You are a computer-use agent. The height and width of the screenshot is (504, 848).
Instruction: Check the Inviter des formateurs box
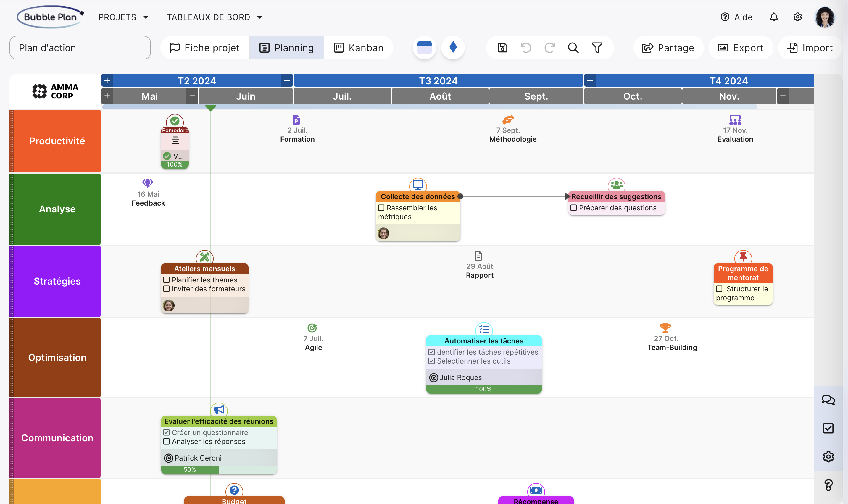click(167, 289)
